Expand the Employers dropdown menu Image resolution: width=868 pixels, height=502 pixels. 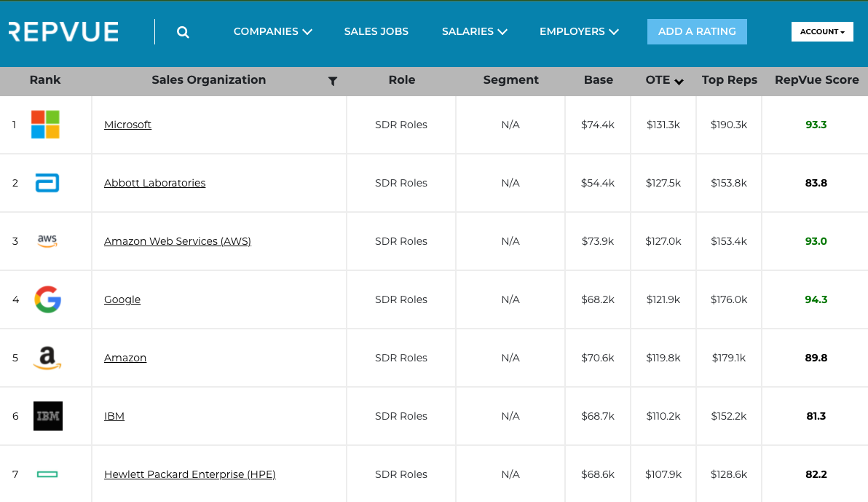pyautogui.click(x=579, y=31)
